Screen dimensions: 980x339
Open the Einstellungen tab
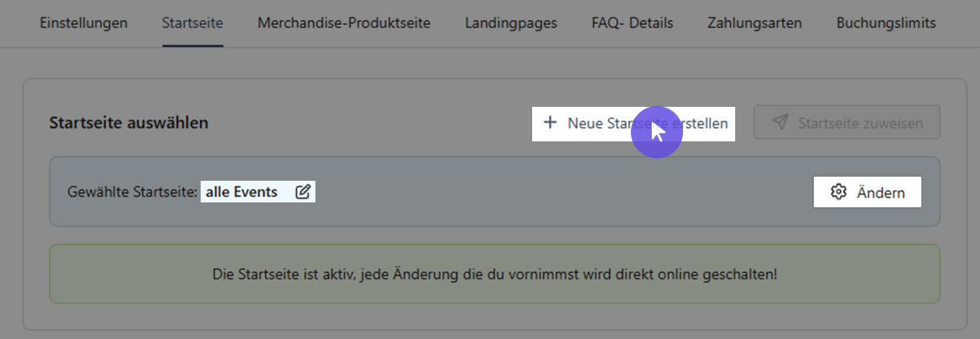pos(83,23)
